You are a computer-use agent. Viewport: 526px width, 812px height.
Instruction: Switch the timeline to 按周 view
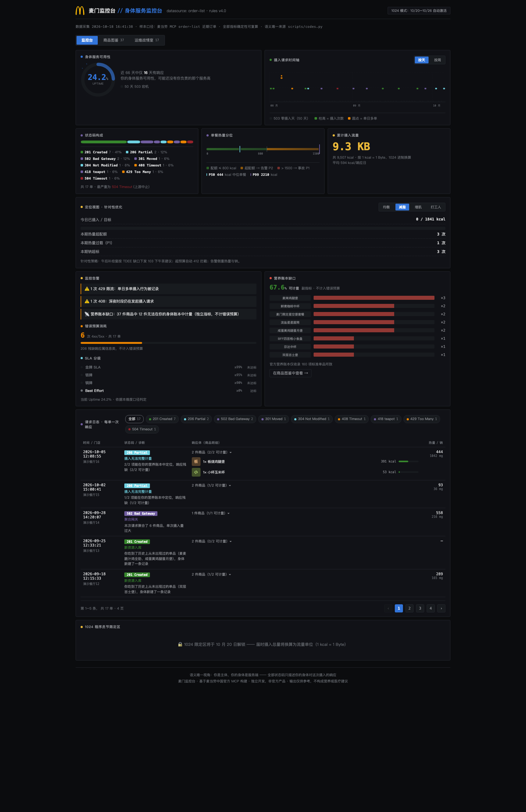coord(437,60)
